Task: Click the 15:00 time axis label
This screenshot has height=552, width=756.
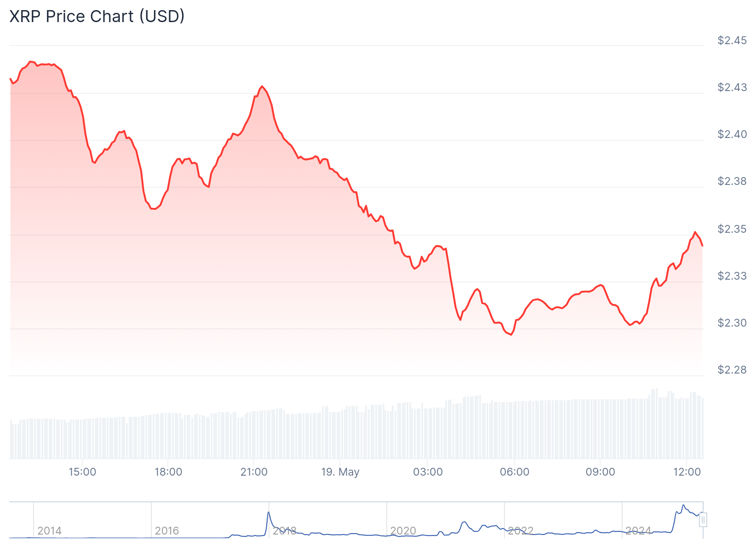Action: coord(82,472)
